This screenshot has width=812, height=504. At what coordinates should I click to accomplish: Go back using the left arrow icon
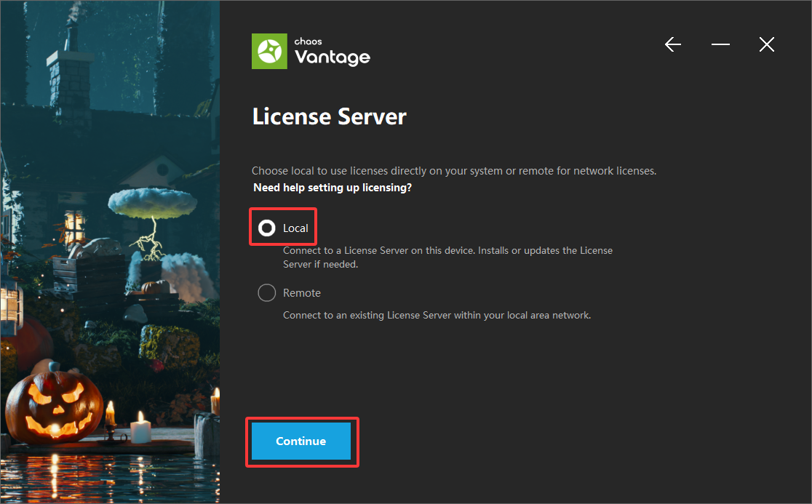673,44
